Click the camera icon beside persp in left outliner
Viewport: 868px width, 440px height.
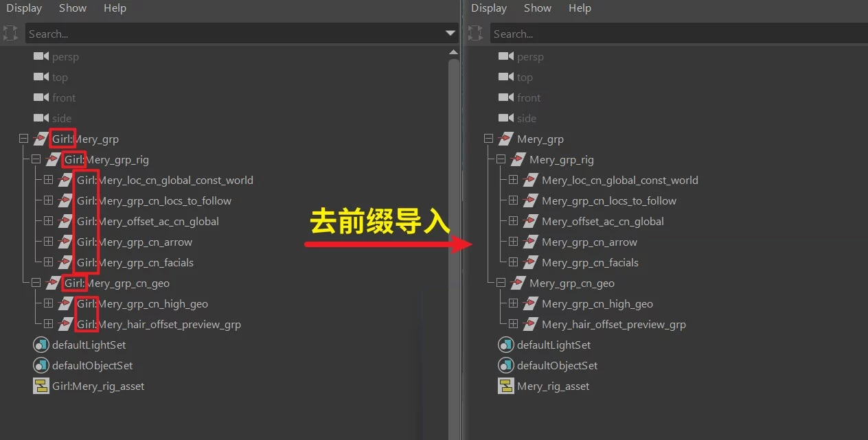(40, 56)
